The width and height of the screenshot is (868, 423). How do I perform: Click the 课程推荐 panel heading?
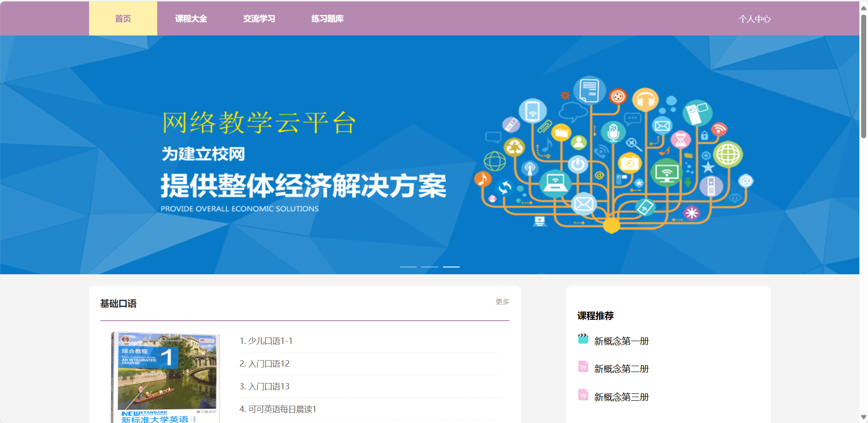point(595,316)
